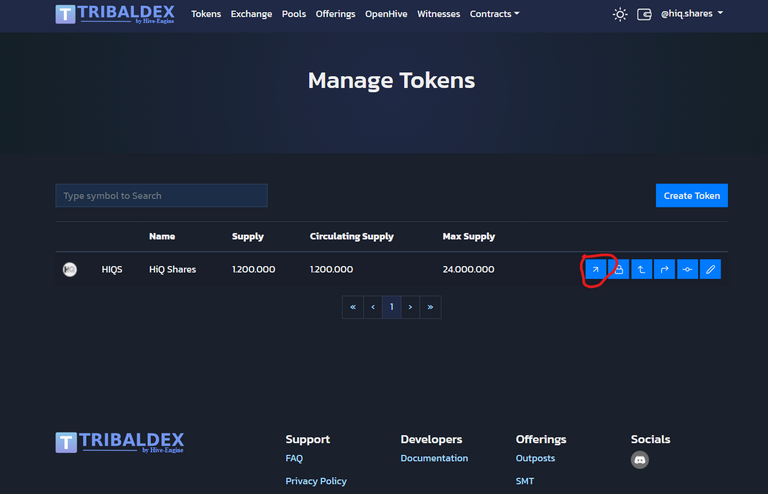Open the Pools menu item
This screenshot has height=494, width=768.
click(x=294, y=14)
